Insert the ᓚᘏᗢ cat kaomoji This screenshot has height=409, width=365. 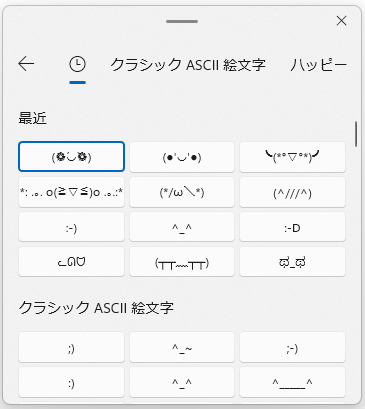pos(72,262)
